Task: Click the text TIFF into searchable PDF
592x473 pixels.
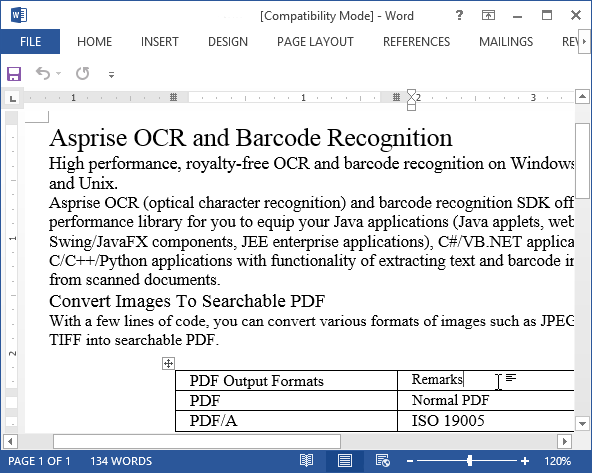Action: click(134, 340)
